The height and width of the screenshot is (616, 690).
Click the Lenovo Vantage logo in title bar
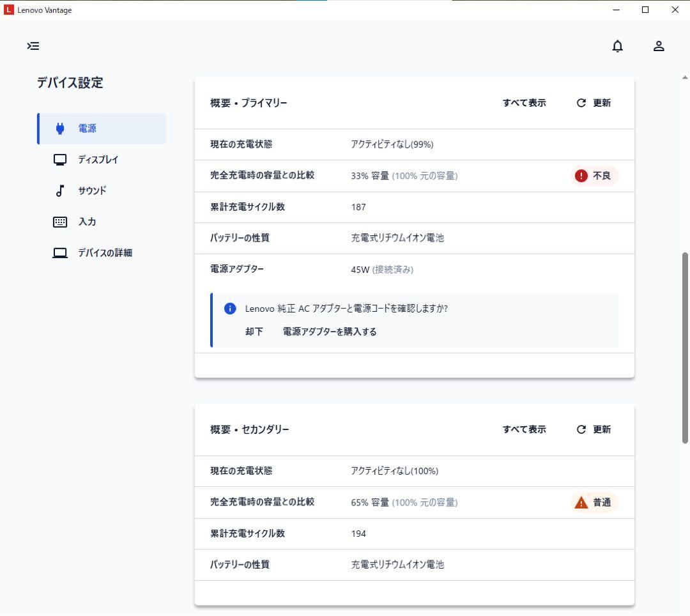point(9,10)
